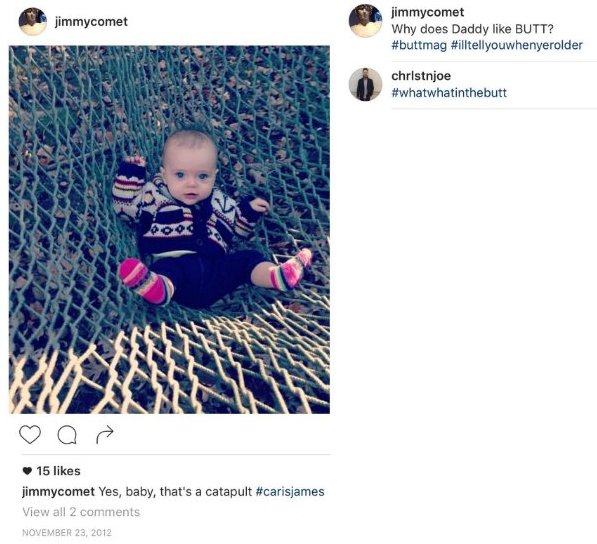Open the #whatwhatinthebutt hashtag
Screen dimensions: 597x544
[x=449, y=93]
